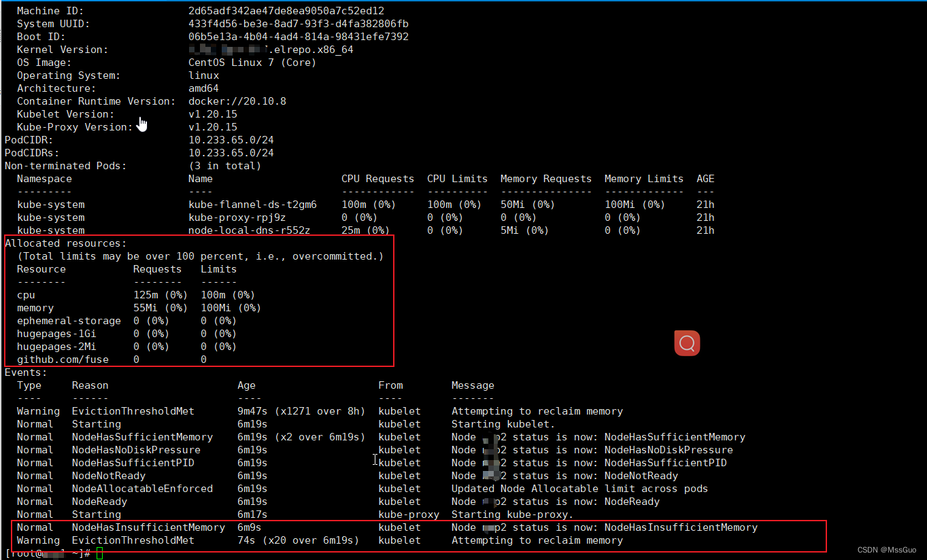Click the github.com/fuse resource label
The height and width of the screenshot is (560, 927).
(63, 360)
